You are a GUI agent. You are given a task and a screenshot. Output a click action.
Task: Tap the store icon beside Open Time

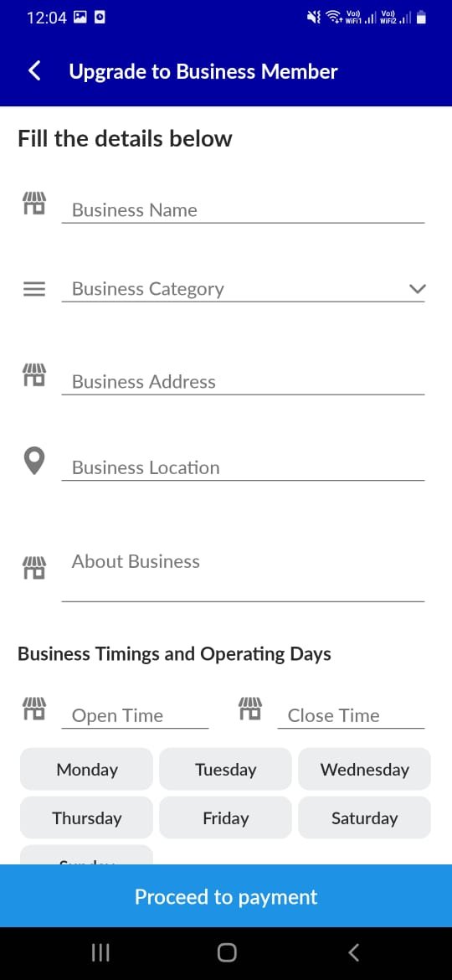tap(34, 709)
